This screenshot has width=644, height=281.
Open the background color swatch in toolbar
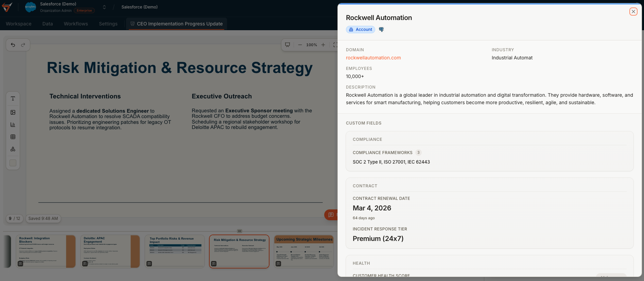pos(13,163)
